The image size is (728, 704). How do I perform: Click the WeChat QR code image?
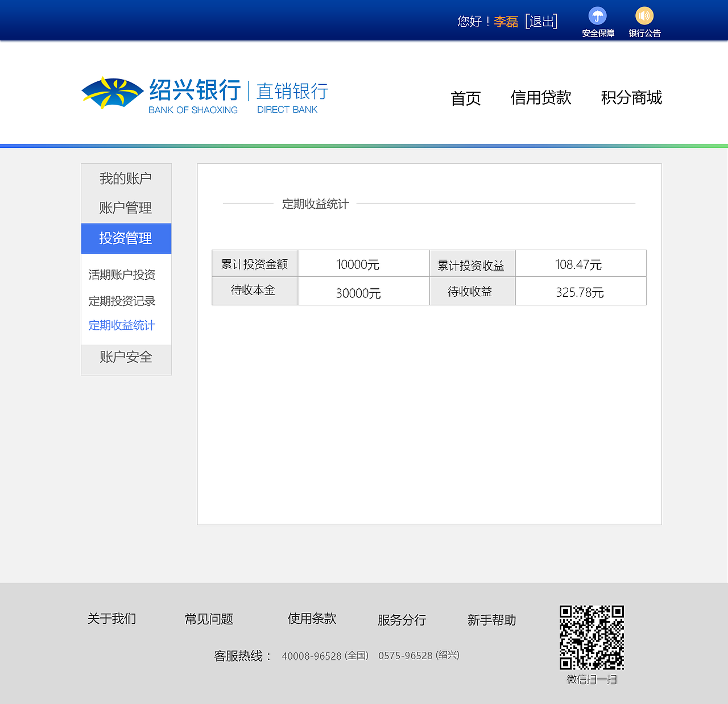tap(593, 638)
